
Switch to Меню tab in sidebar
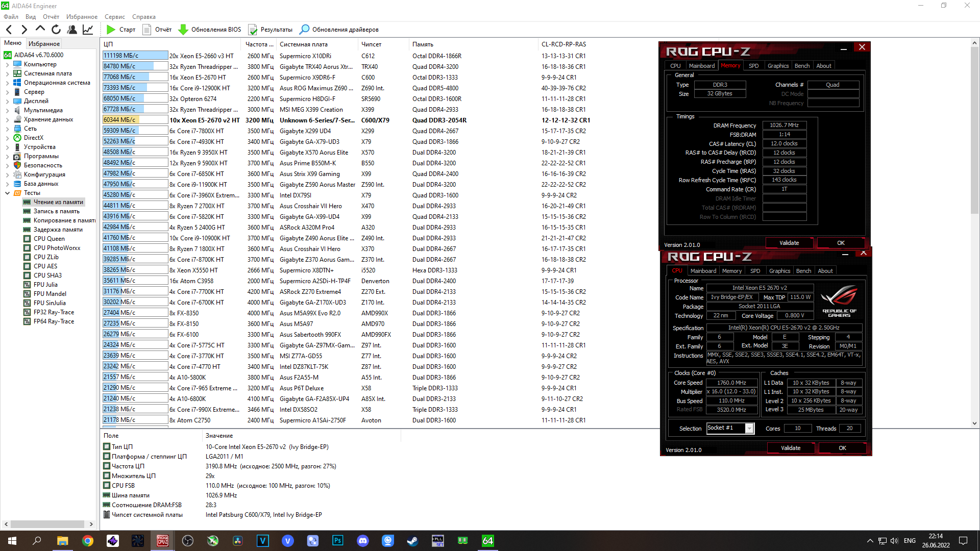pyautogui.click(x=13, y=43)
